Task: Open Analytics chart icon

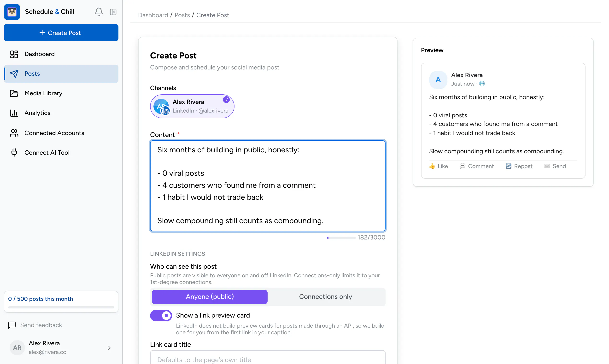Action: (x=14, y=113)
